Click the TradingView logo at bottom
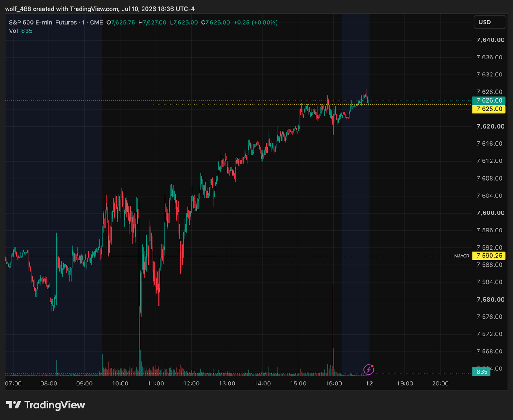Screen dimensions: 513x420 tap(45, 405)
